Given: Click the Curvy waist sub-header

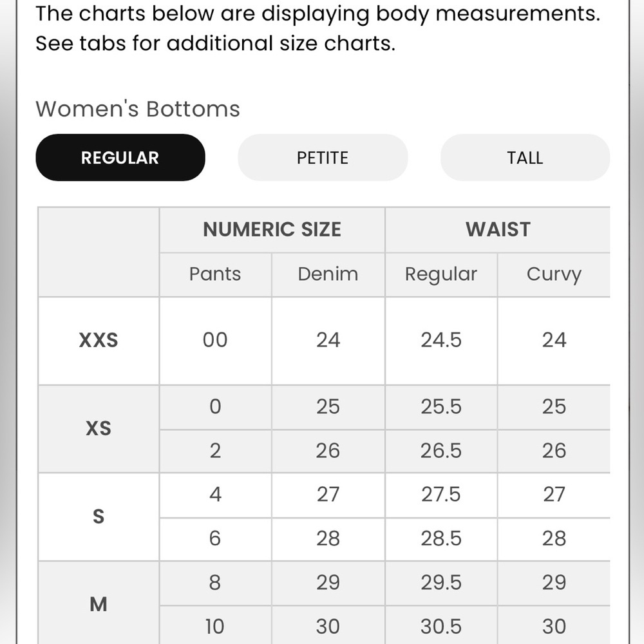Looking at the screenshot, I should (x=554, y=274).
